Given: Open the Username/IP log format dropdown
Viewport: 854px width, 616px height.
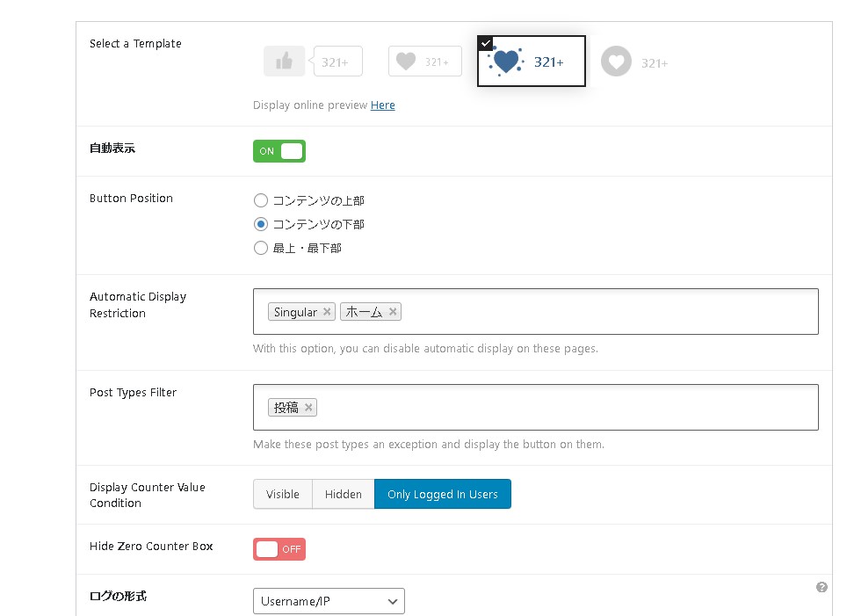Looking at the screenshot, I should click(329, 602).
